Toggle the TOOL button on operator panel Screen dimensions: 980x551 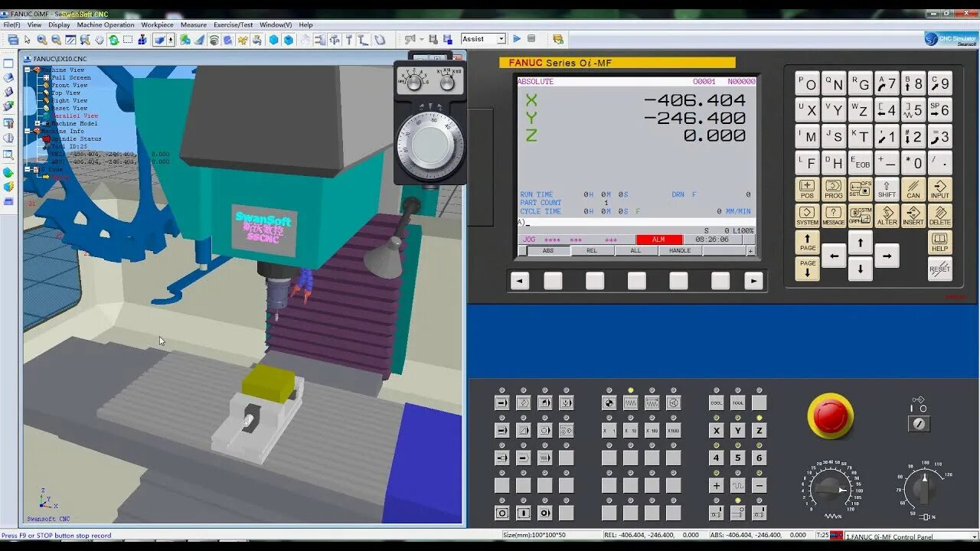coord(738,403)
